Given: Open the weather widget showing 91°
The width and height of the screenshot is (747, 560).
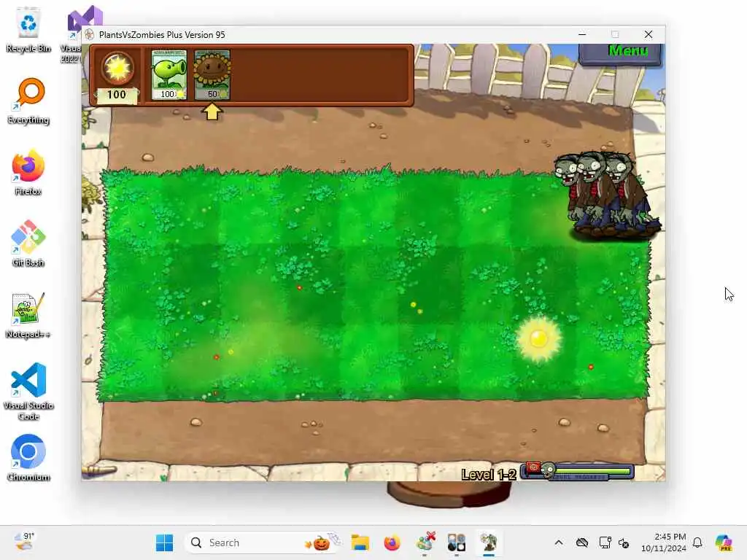Looking at the screenshot, I should [24, 542].
